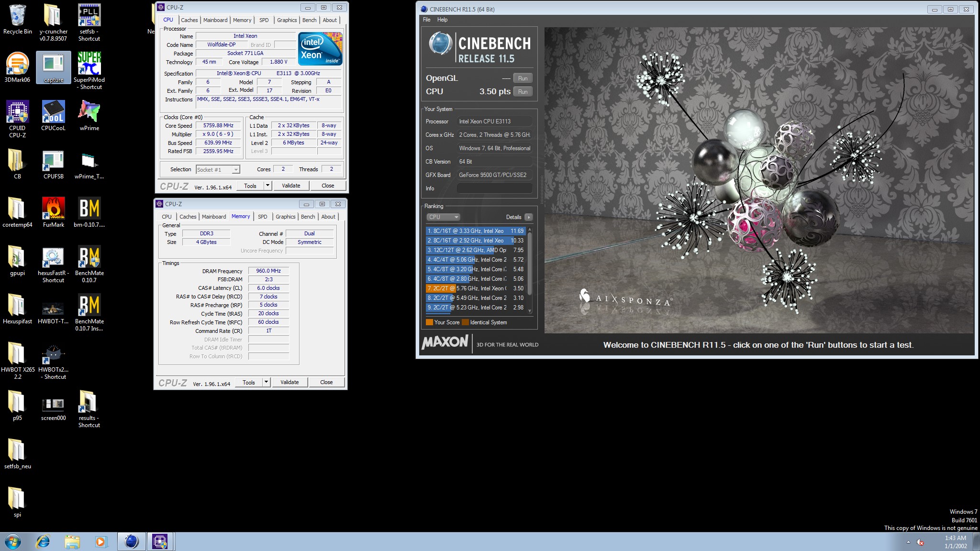Switch to Cinebench taskbar button
Image resolution: width=980 pixels, height=551 pixels.
click(x=131, y=541)
